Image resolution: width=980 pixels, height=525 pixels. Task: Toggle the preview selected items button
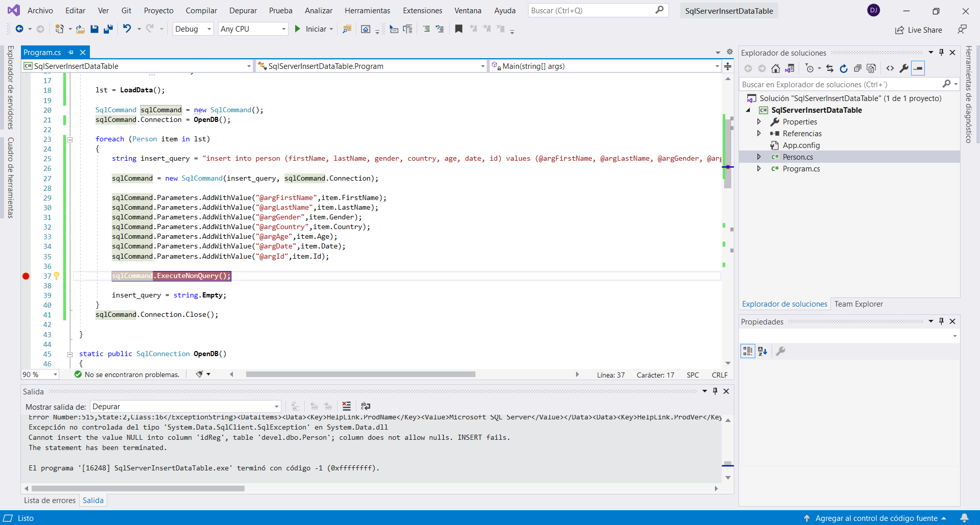[918, 68]
